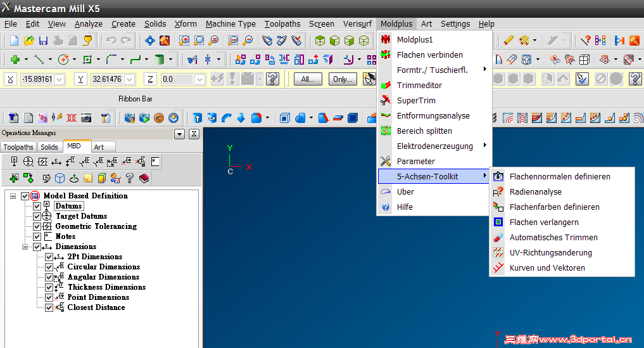Click the UV-Richtungsanderung icon
This screenshot has width=644, height=348.
point(498,252)
